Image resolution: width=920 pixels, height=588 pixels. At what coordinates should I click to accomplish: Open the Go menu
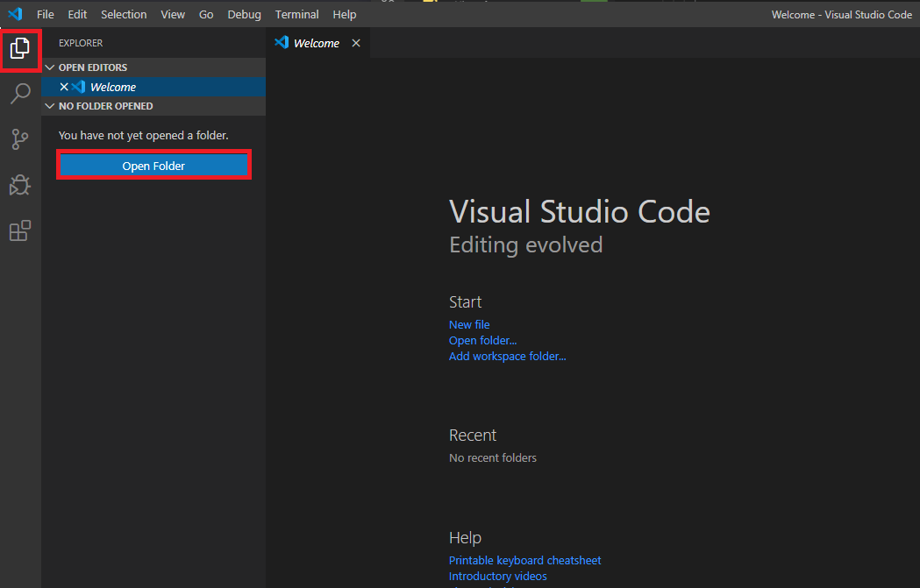click(x=206, y=15)
